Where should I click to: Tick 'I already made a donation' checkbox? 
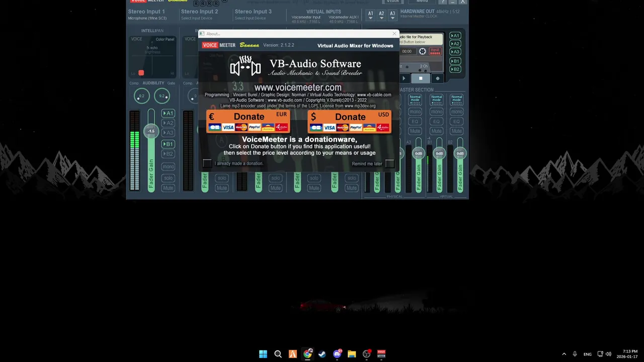click(207, 163)
